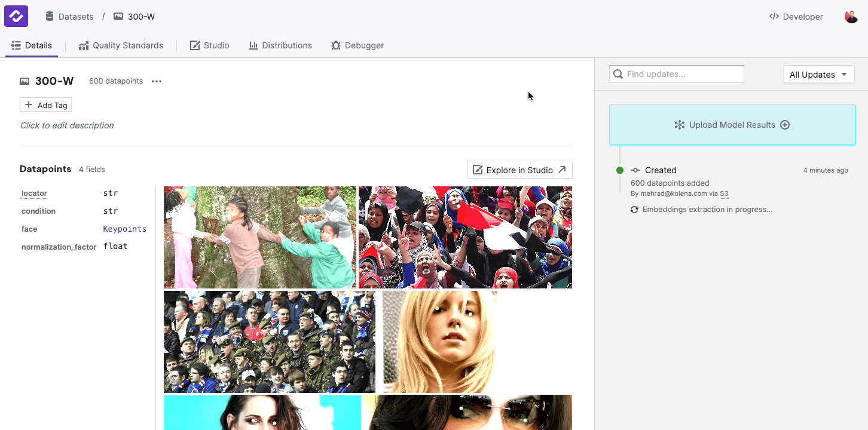
Task: Switch to the Distributions tab
Action: tap(280, 45)
